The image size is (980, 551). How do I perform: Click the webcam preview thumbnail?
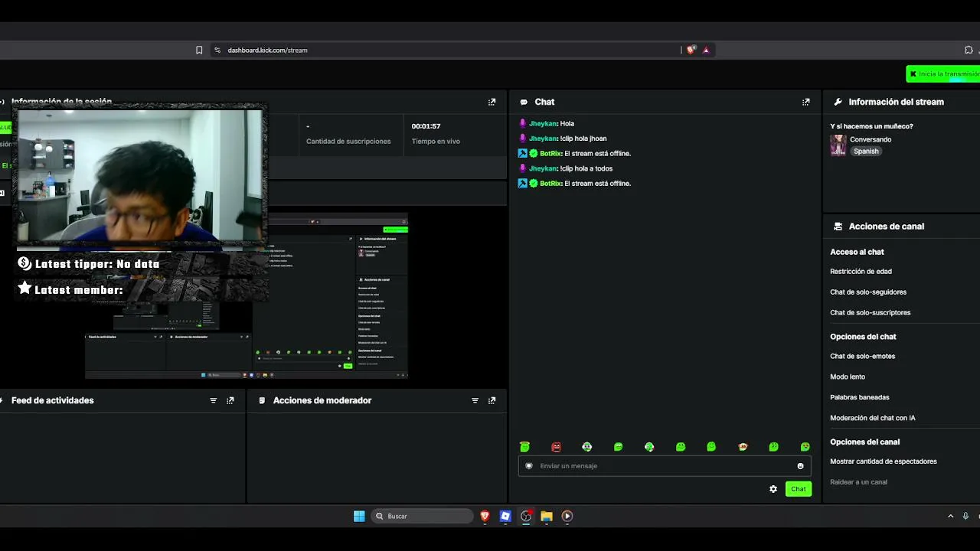pyautogui.click(x=140, y=175)
